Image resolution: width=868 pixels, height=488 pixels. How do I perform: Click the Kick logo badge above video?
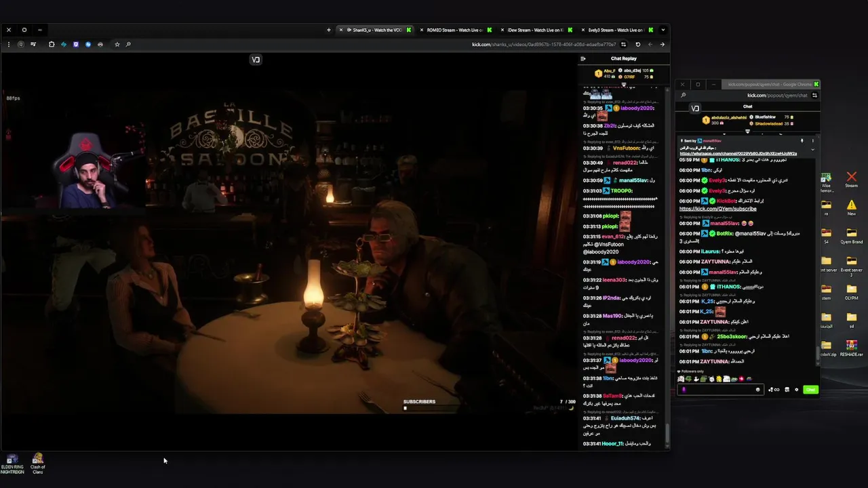(x=256, y=60)
